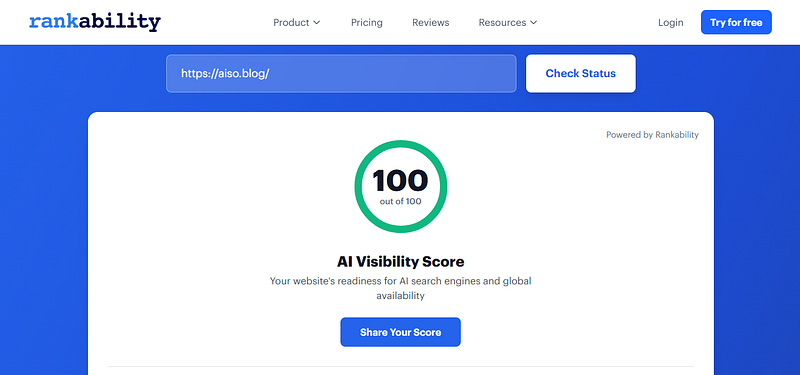Expand the Resources dropdown menu
This screenshot has height=375, width=800.
click(x=508, y=22)
